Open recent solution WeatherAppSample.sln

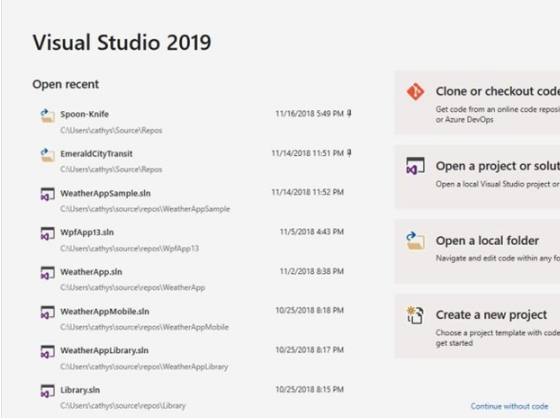coord(195,200)
